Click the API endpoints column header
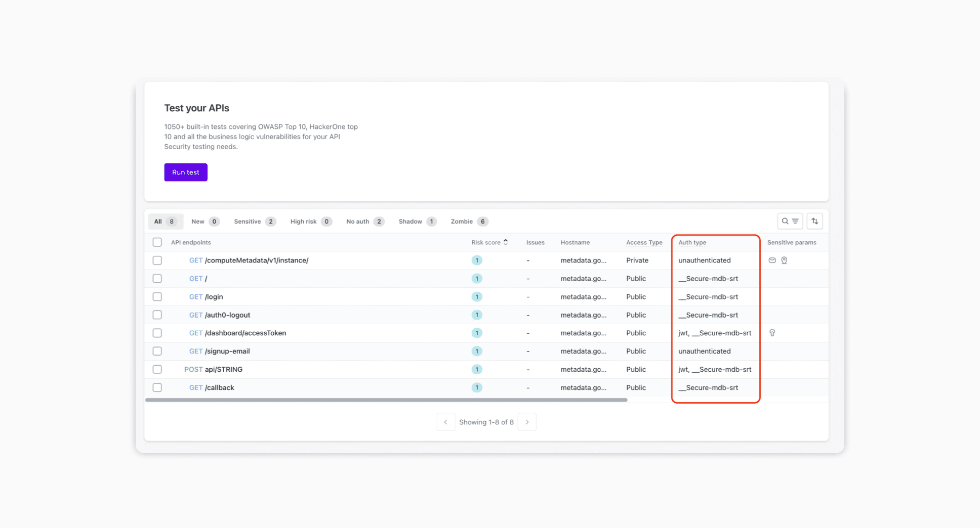Image resolution: width=980 pixels, height=528 pixels. [191, 242]
